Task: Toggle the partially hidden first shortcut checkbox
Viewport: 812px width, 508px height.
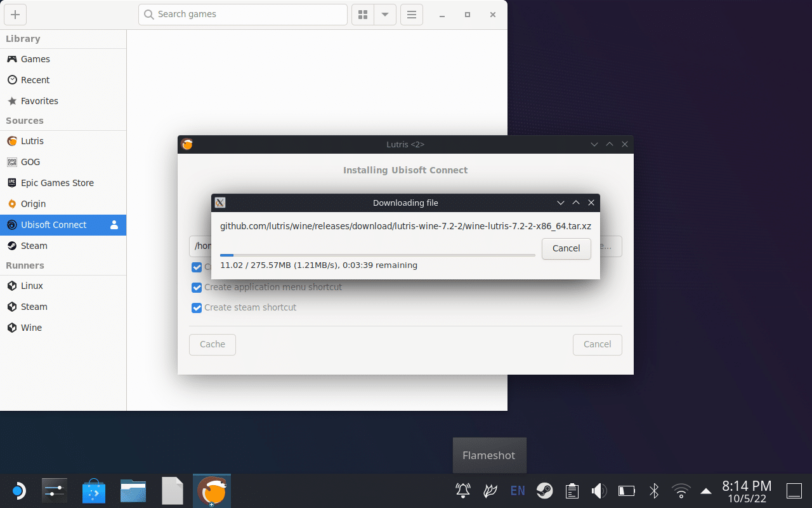Action: (197, 267)
